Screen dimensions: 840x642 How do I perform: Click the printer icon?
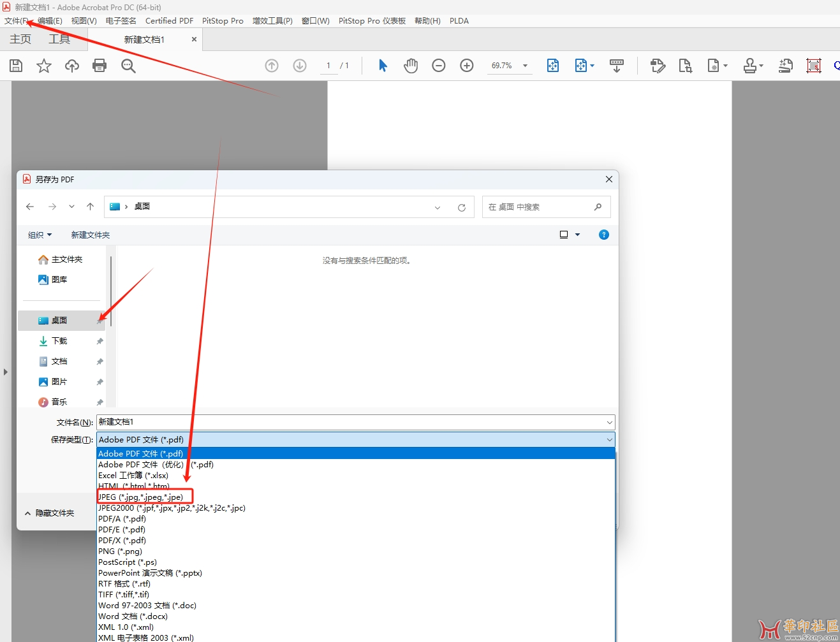[99, 66]
